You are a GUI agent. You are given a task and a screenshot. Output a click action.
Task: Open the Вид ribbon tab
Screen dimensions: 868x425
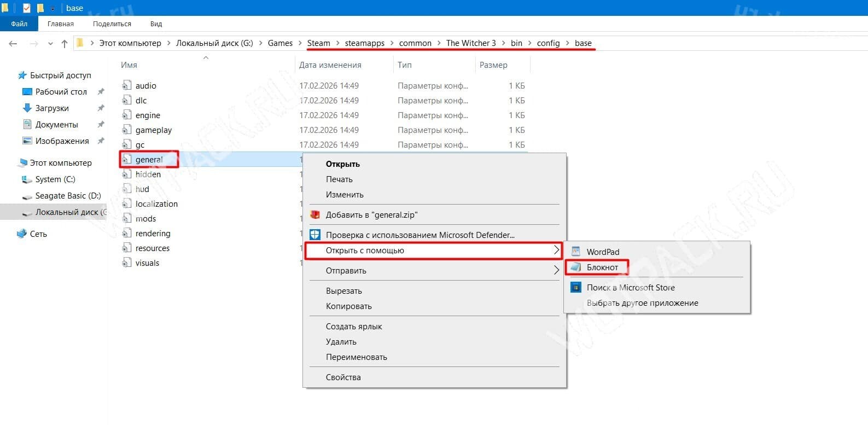tap(156, 24)
